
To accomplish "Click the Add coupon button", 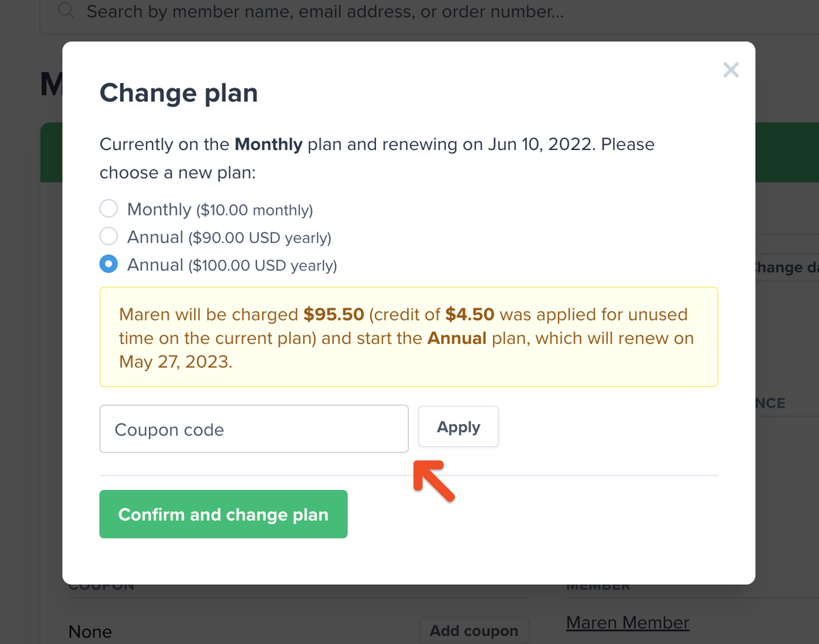I will tap(474, 630).
